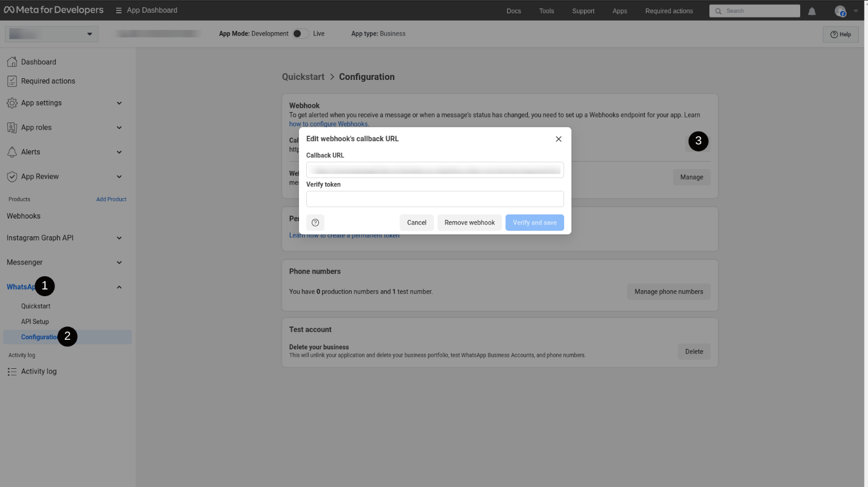Image resolution: width=868 pixels, height=487 pixels.
Task: Expand the Alerts section chevron
Action: [x=119, y=152]
